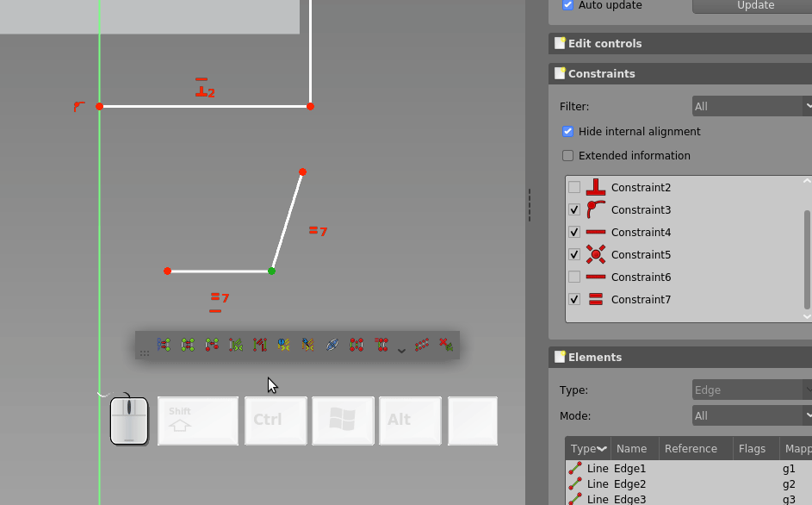
Task: Uncheck Hide internal alignment
Action: [568, 131]
